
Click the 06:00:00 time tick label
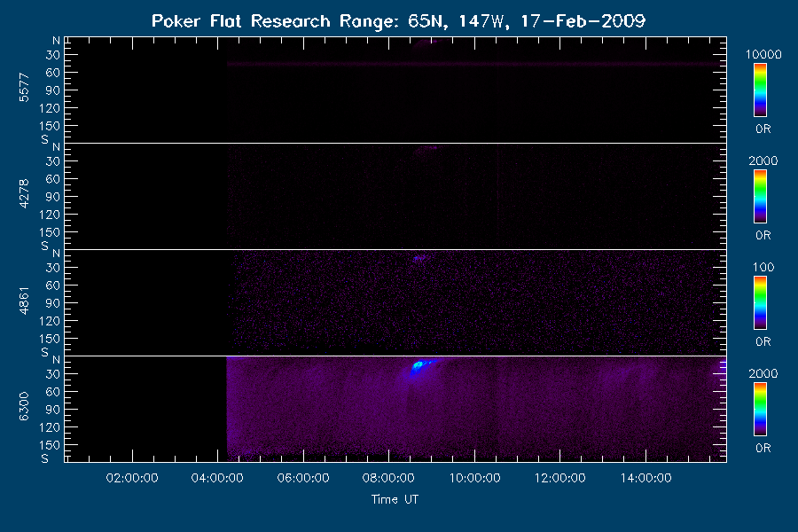[x=303, y=478]
